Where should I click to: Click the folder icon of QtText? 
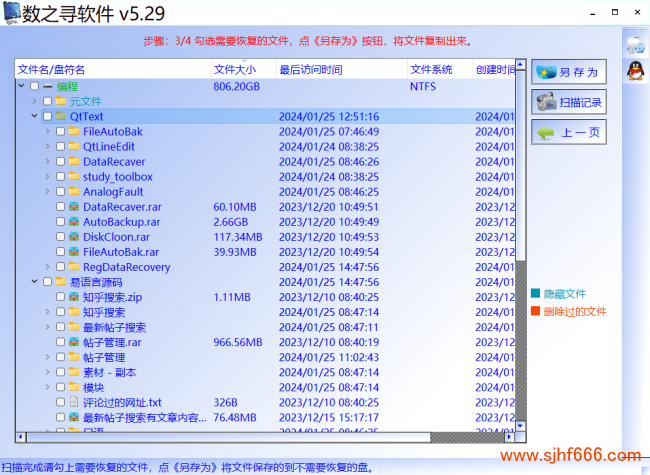61,116
